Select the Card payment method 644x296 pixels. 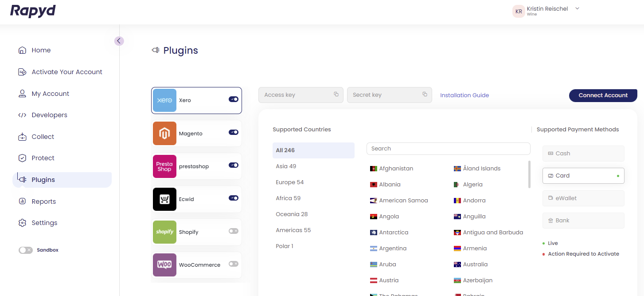click(x=583, y=176)
